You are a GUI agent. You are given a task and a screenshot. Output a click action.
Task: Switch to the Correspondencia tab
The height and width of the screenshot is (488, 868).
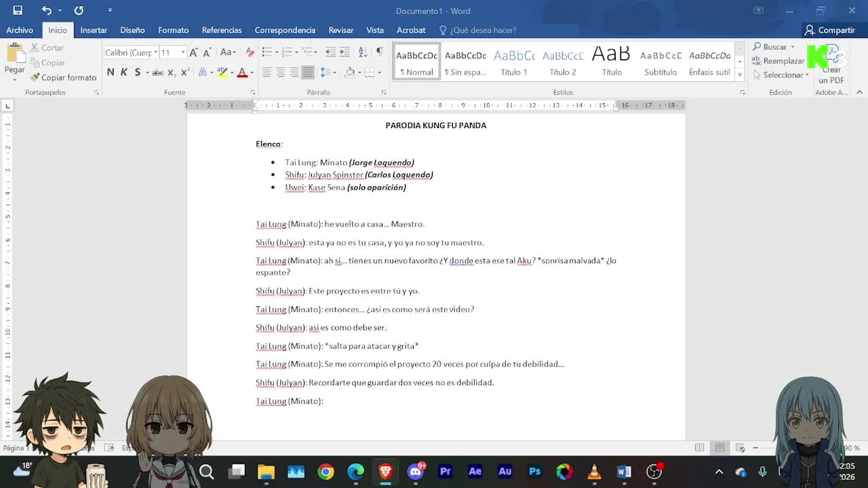click(285, 30)
